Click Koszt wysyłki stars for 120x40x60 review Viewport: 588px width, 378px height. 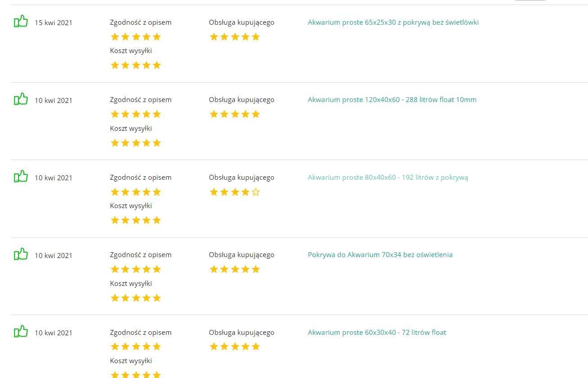click(x=136, y=143)
